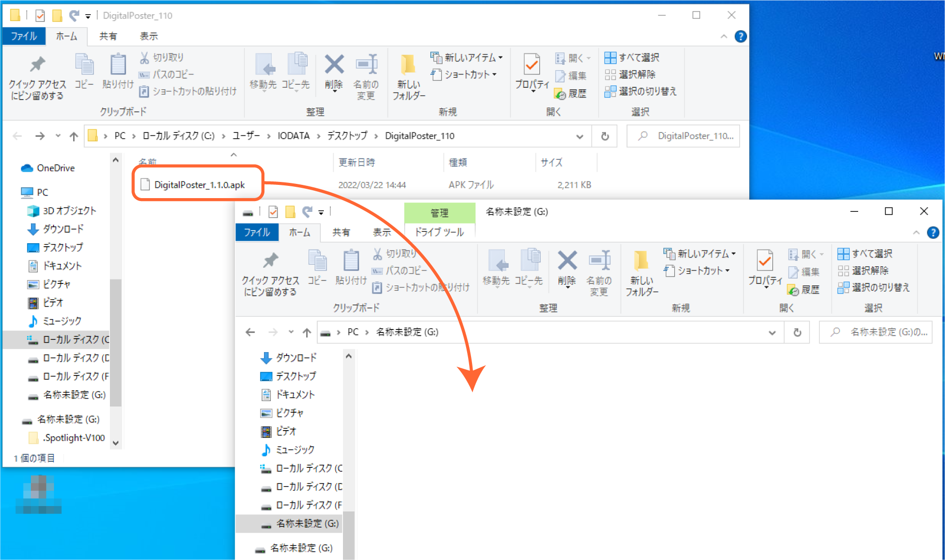945x560 pixels.
Task: Open Drive Tools tab in G: drive window
Action: [439, 232]
